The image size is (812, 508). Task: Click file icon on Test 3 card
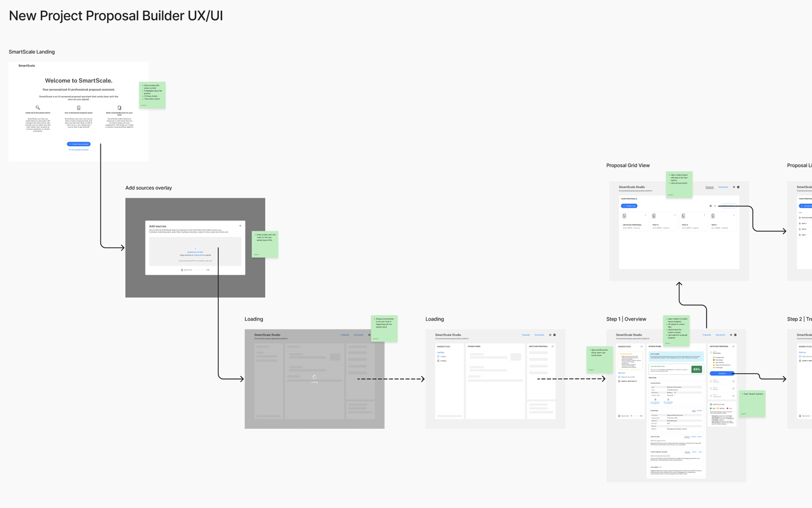[654, 216]
